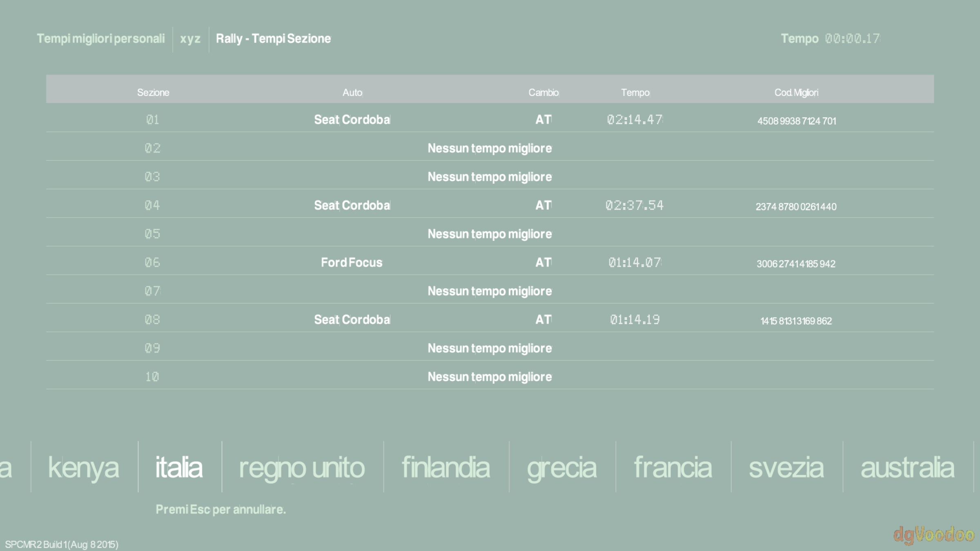The image size is (980, 551).
Task: Click section 10 Nessun tempo migliore
Action: (490, 377)
